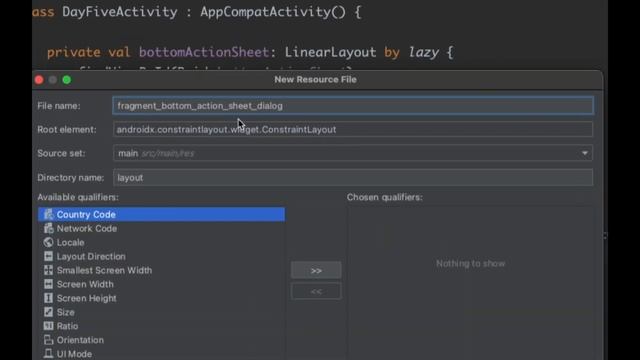Image resolution: width=640 pixels, height=360 pixels.
Task: Click the Ratio qualifier icon
Action: [49, 326]
